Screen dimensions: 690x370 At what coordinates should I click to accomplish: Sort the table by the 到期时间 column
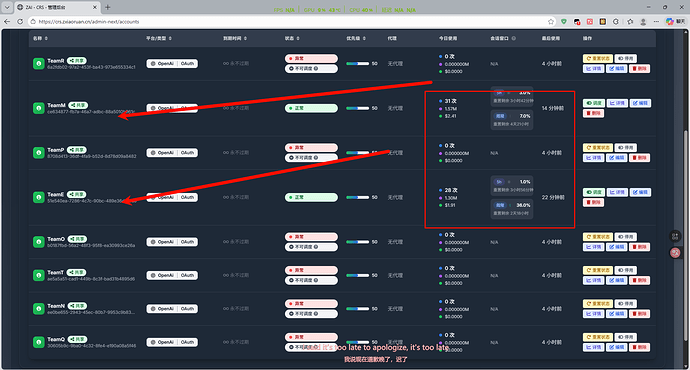pos(235,38)
